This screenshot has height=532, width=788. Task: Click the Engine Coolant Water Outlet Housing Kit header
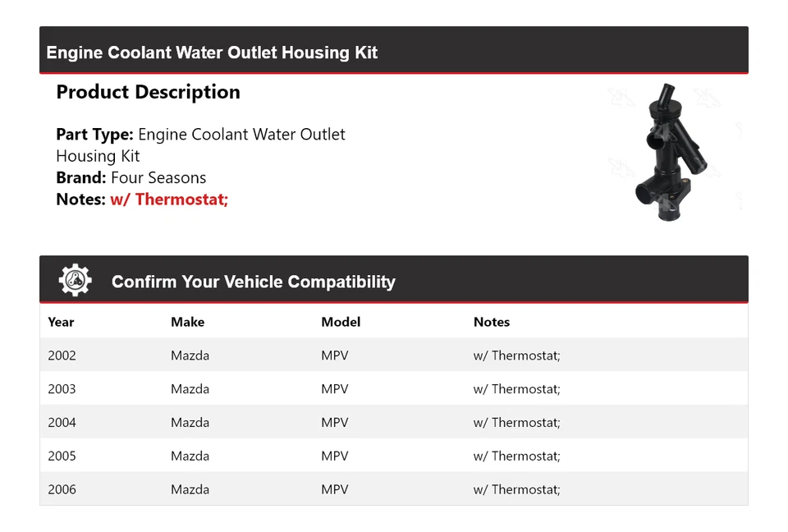point(212,53)
